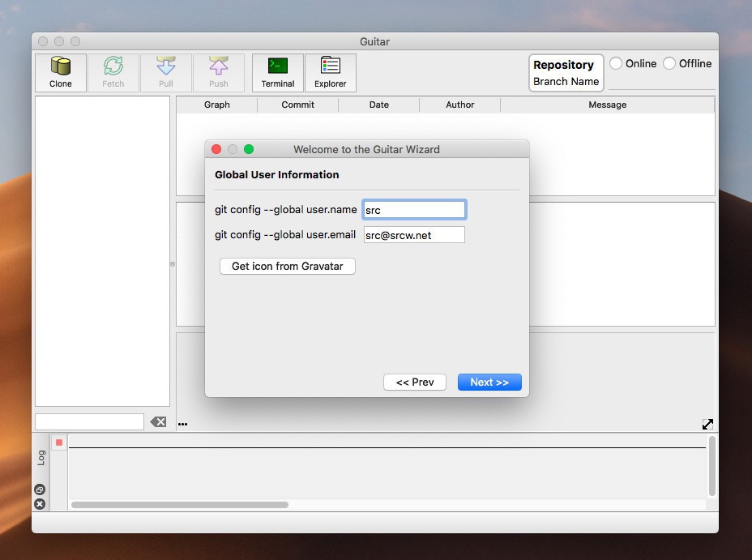Click the 'git config --global user.email' label
The height and width of the screenshot is (560, 752).
pos(285,234)
